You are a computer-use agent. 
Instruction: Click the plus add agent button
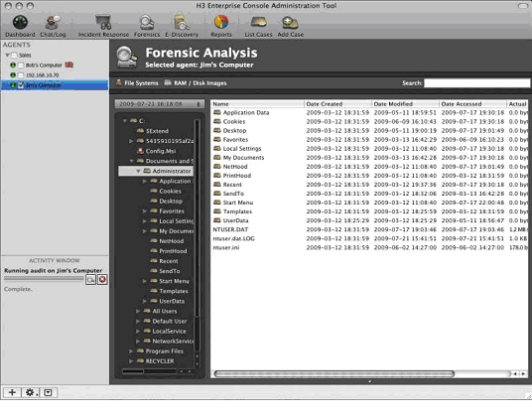pyautogui.click(x=12, y=392)
